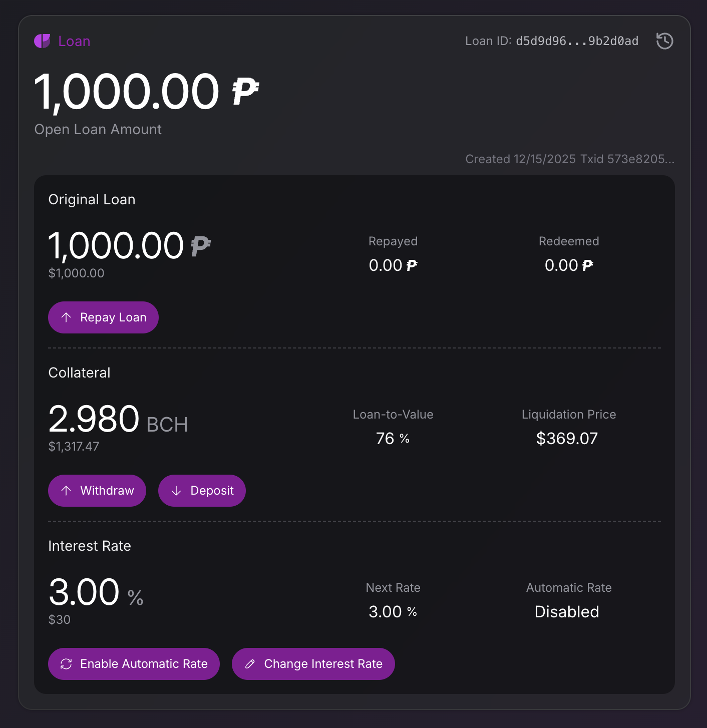707x728 pixels.
Task: Click the refresh icon on Enable Automatic Rate
Action: (x=67, y=664)
